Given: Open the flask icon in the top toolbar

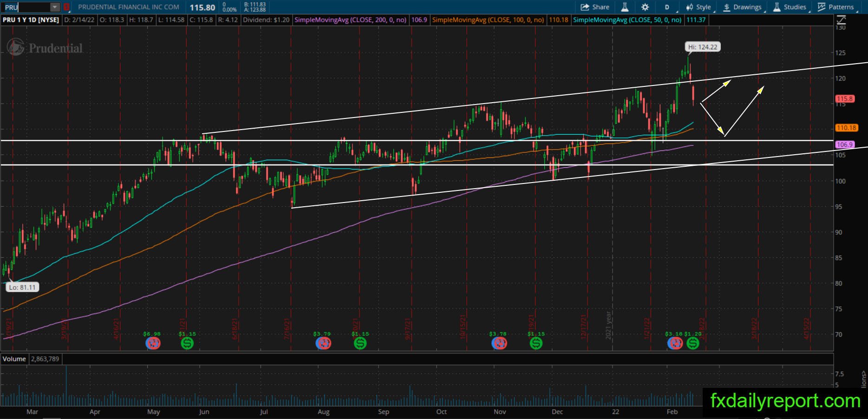Looking at the screenshot, I should coord(625,7).
